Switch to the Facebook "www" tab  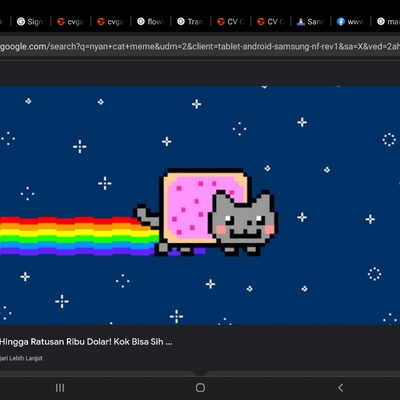pyautogui.click(x=350, y=22)
